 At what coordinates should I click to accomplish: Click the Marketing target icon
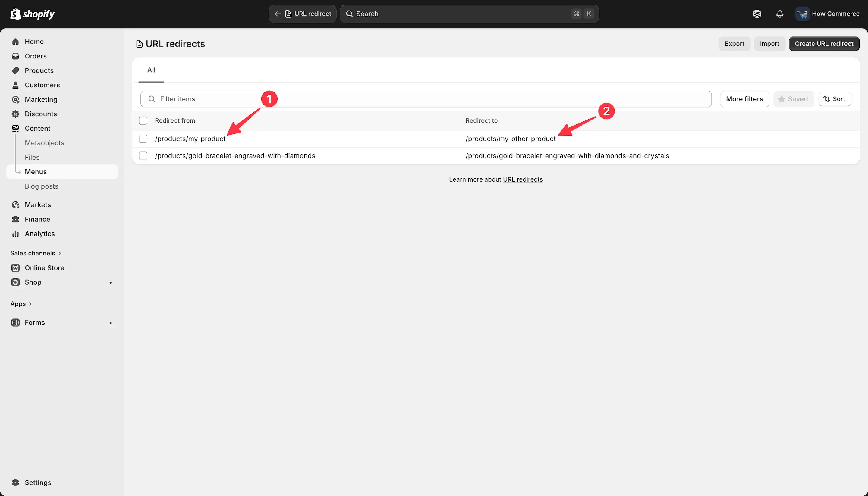tap(15, 99)
